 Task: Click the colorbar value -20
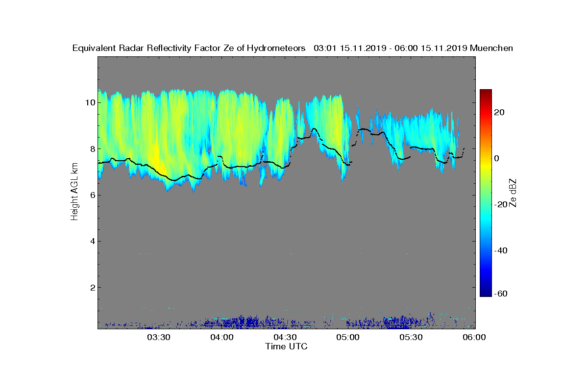(501, 205)
